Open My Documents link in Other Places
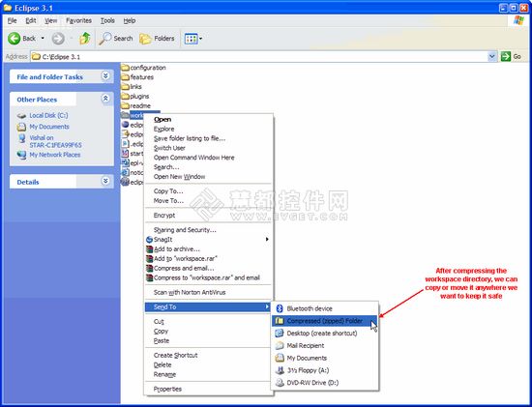 tap(49, 127)
